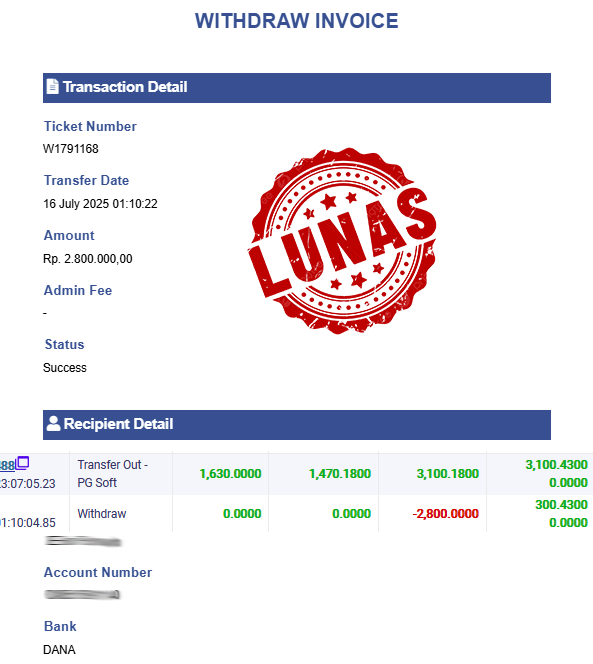Click the balance value 300.4300

pos(561,505)
